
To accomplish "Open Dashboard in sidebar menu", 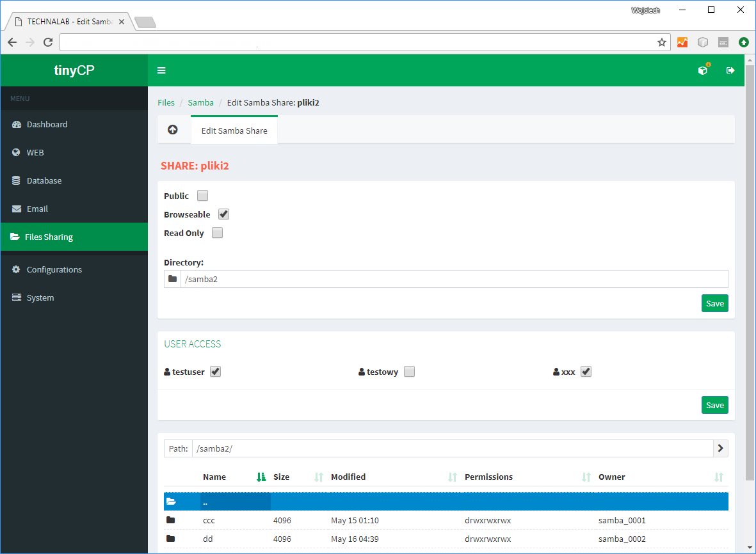I will [x=74, y=124].
